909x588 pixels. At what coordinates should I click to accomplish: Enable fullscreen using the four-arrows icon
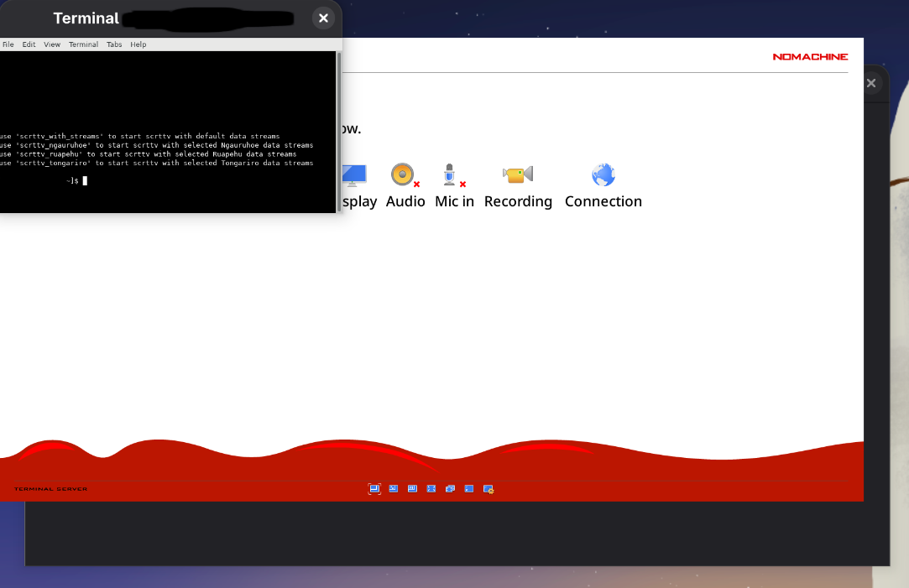click(431, 489)
